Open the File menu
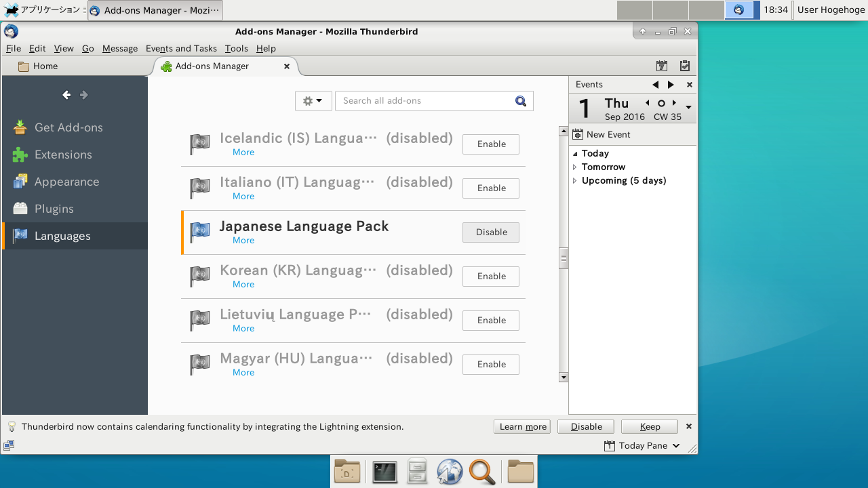The height and width of the screenshot is (488, 868). tap(14, 48)
